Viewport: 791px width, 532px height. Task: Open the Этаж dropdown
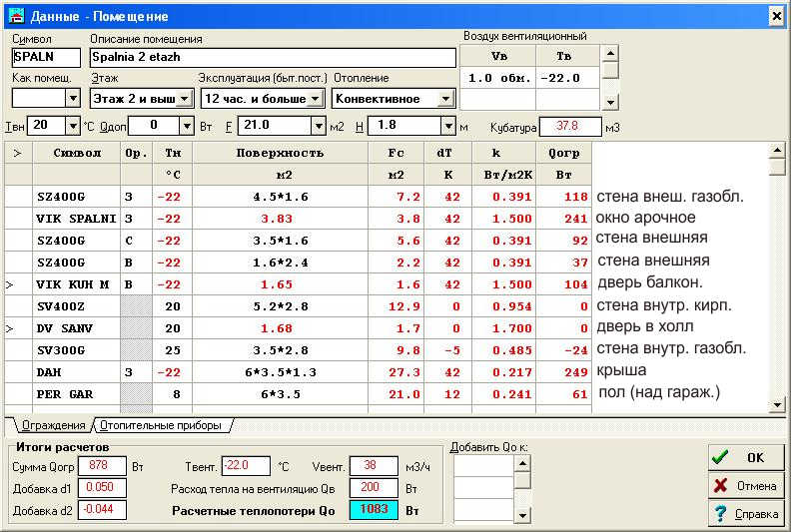point(185,99)
